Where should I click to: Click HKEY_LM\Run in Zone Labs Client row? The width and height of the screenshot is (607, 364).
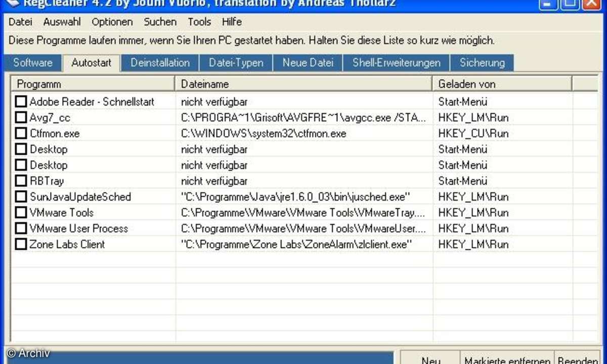[x=473, y=244]
